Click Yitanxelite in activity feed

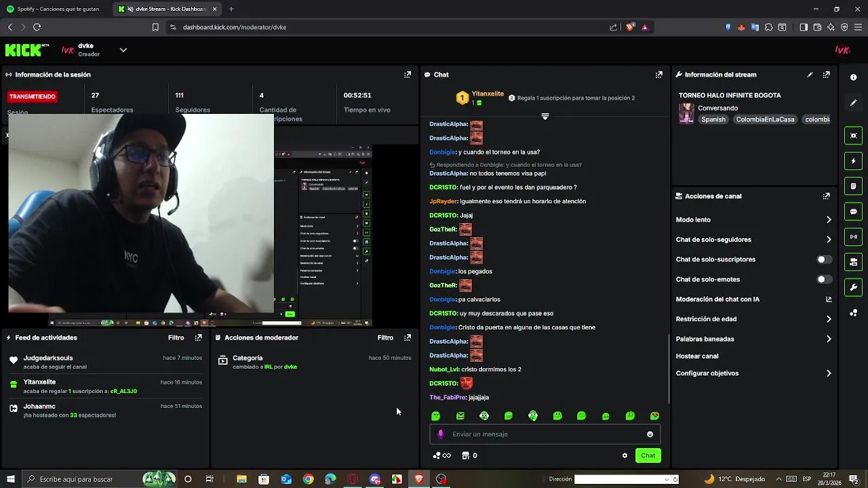tap(39, 382)
